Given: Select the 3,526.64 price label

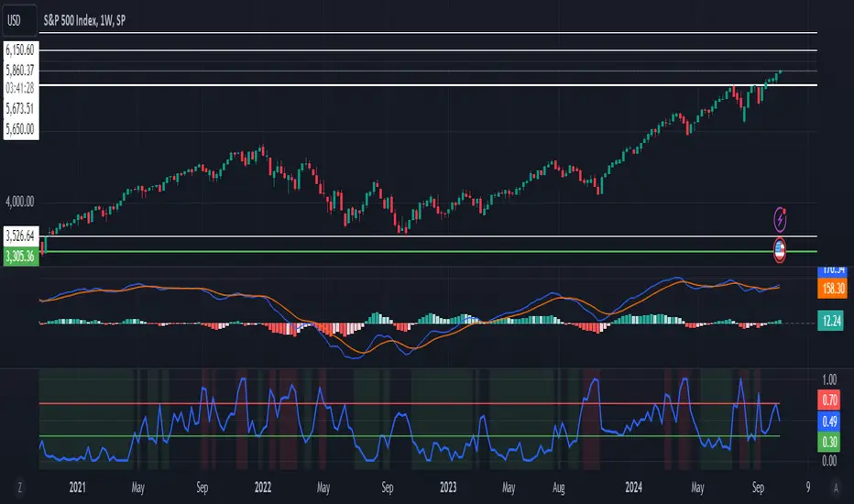Looking at the screenshot, I should [21, 236].
